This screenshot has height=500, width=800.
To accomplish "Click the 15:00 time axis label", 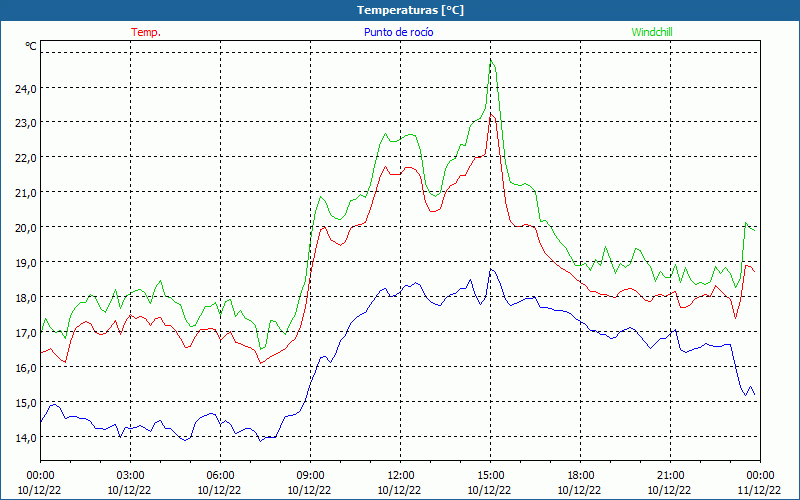I will tap(490, 476).
